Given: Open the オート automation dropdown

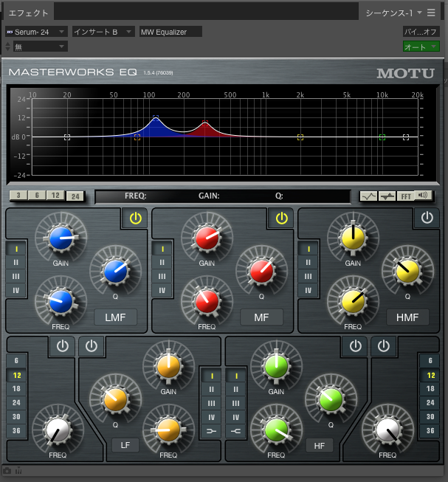Looking at the screenshot, I should 421,47.
